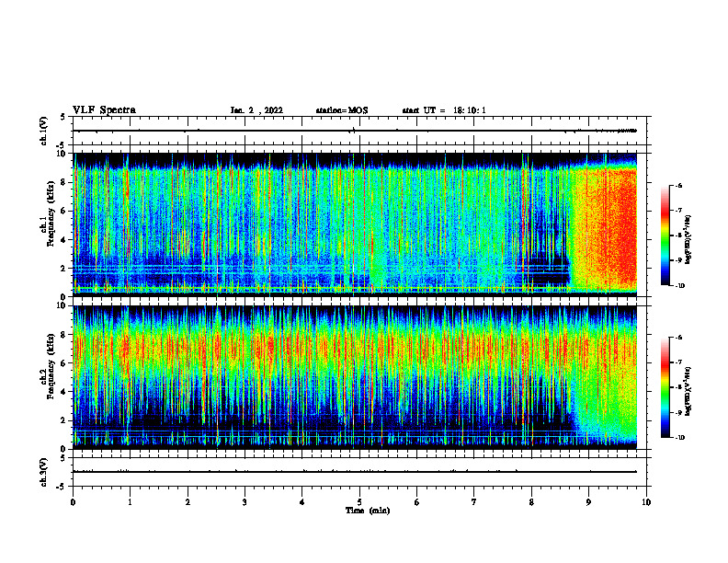Click the "VLF Spectra" plot title
The image size is (728, 563).
(x=104, y=110)
